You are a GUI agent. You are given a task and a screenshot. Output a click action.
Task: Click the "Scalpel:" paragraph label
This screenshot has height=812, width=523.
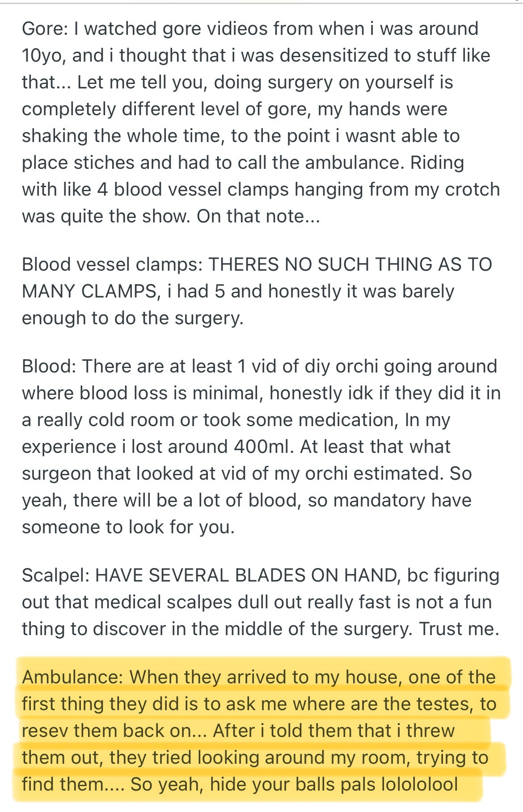coord(56,575)
